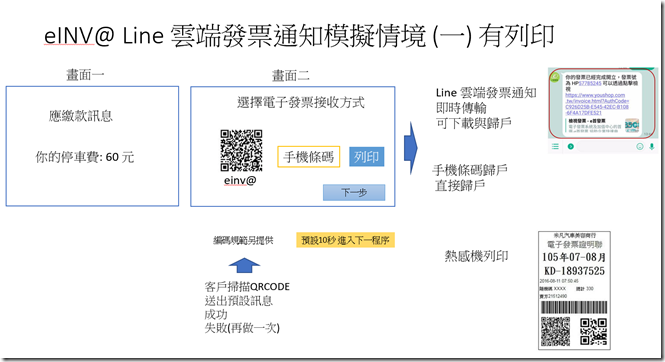
Task: Click the receipt number KD-18937525
Action: (x=574, y=271)
